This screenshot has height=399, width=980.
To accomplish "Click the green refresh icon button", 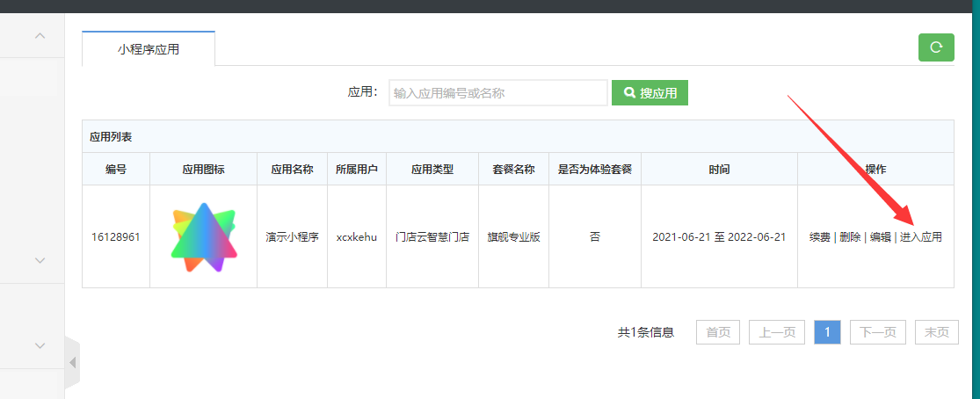I will [x=936, y=47].
